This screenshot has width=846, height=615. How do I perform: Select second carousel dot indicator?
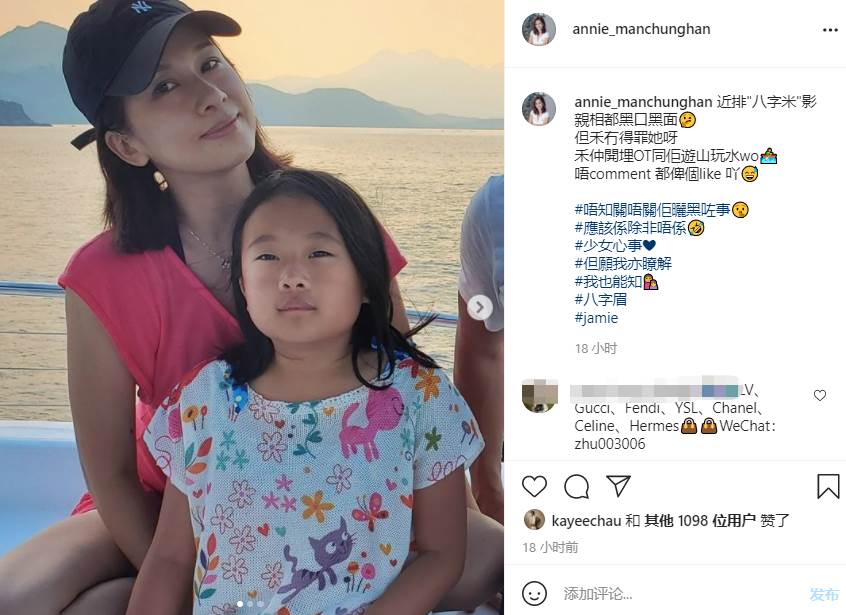[x=250, y=604]
